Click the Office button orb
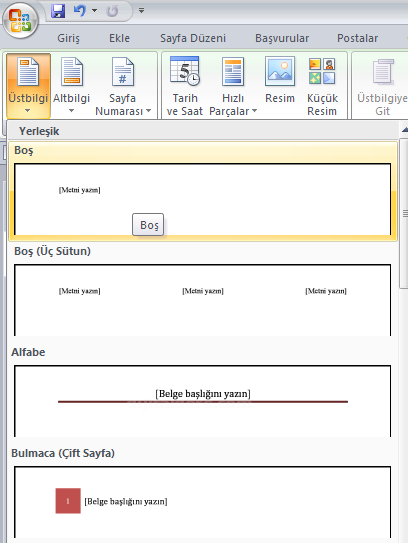 (20, 20)
